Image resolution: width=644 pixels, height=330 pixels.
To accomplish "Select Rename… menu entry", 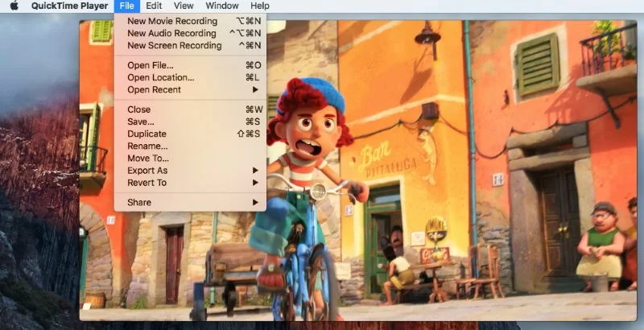I will 190,146.
